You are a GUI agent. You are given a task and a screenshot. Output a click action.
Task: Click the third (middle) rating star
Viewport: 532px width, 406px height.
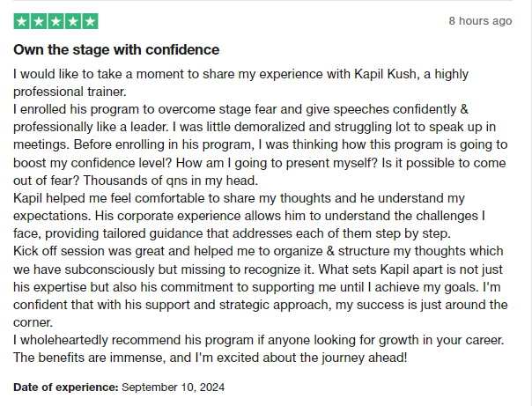(56, 21)
